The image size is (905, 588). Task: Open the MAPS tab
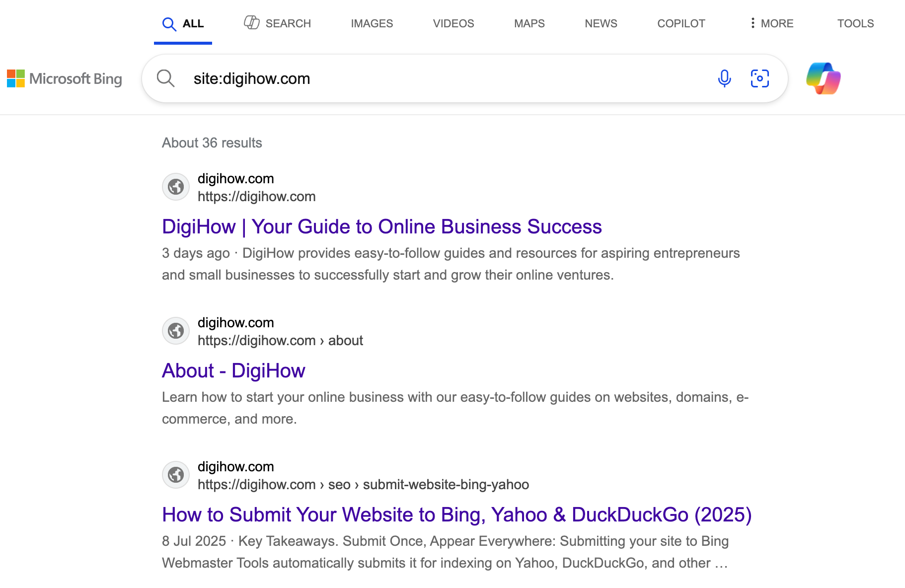click(529, 23)
